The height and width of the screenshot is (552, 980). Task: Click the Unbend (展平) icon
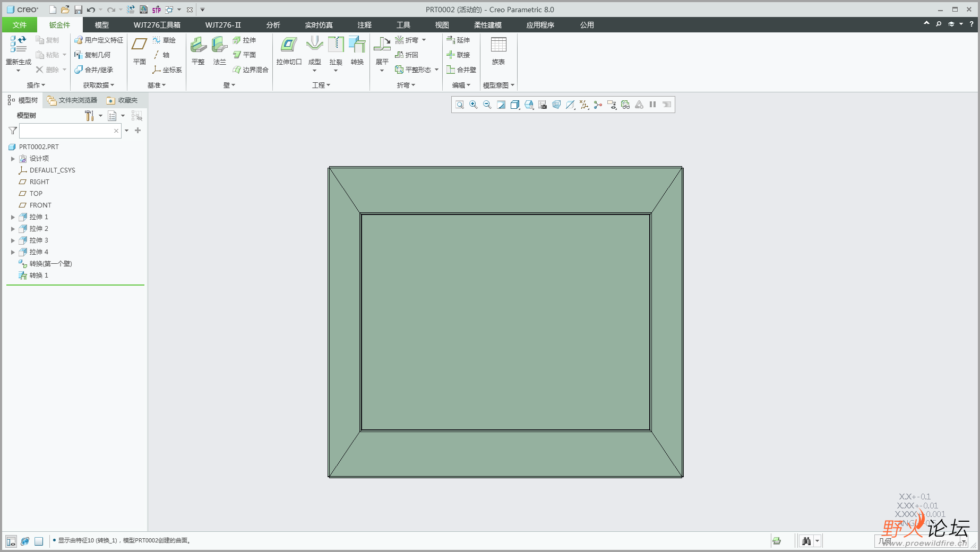pyautogui.click(x=382, y=45)
